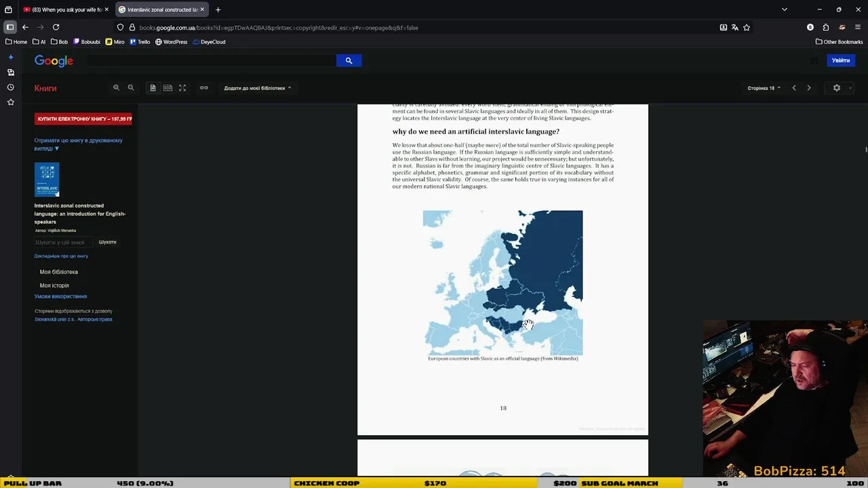Image resolution: width=868 pixels, height=488 pixels.
Task: Click the Interslavic book cover thumbnail
Action: (x=47, y=180)
